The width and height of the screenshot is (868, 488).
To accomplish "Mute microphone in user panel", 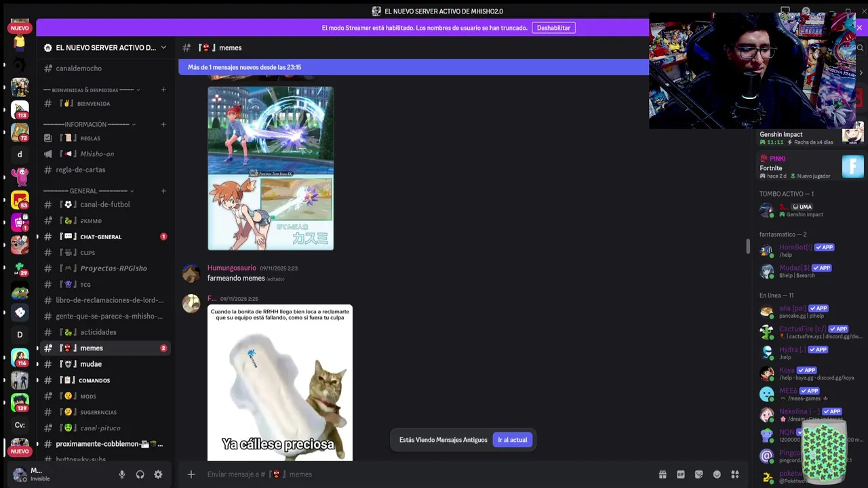I will pyautogui.click(x=122, y=474).
